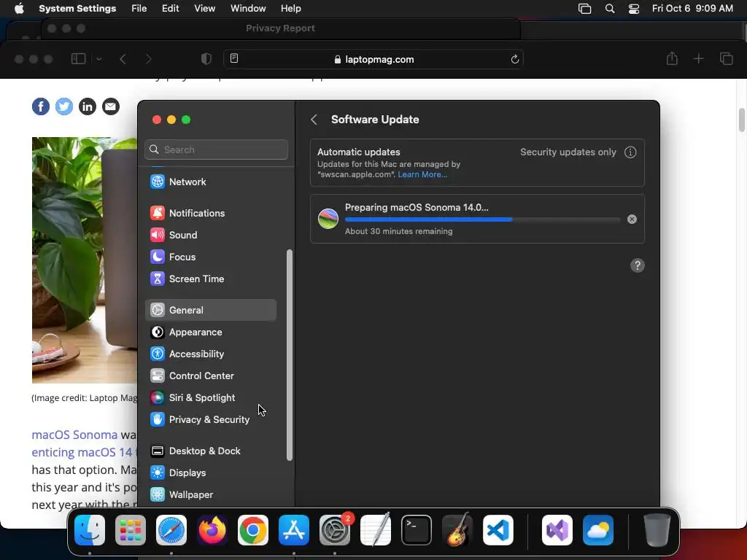Open Appearance settings
The width and height of the screenshot is (747, 560).
[211, 332]
